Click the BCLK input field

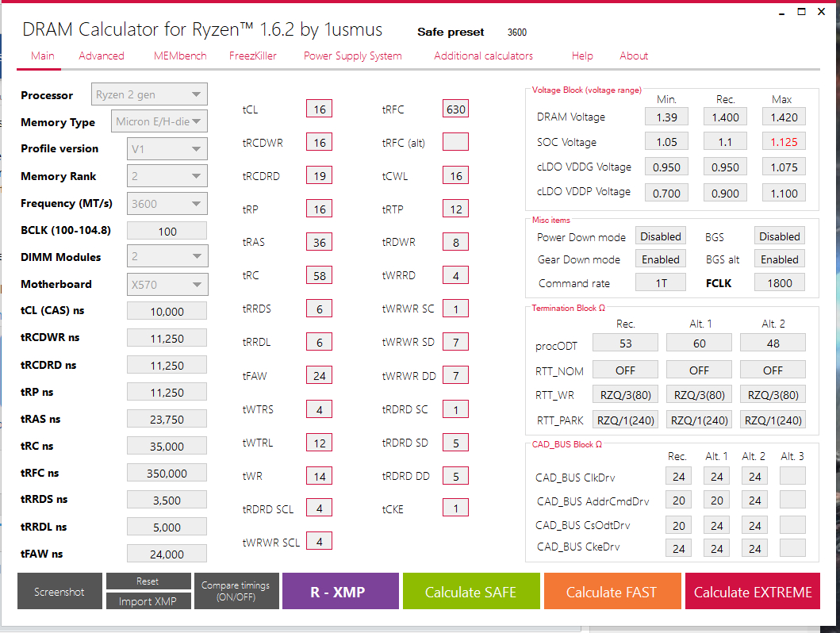coord(167,231)
